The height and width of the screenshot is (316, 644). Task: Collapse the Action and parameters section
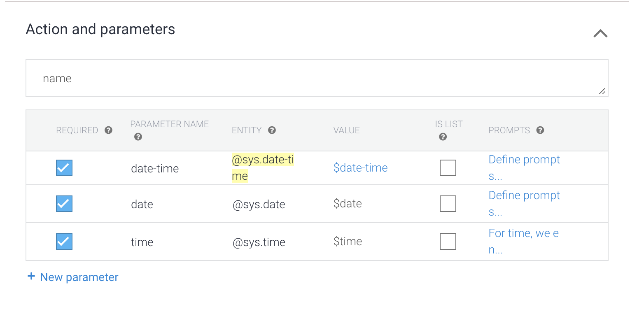(600, 33)
